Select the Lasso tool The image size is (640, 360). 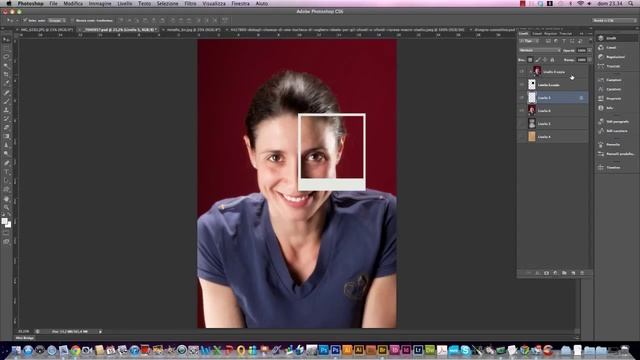click(x=6, y=57)
